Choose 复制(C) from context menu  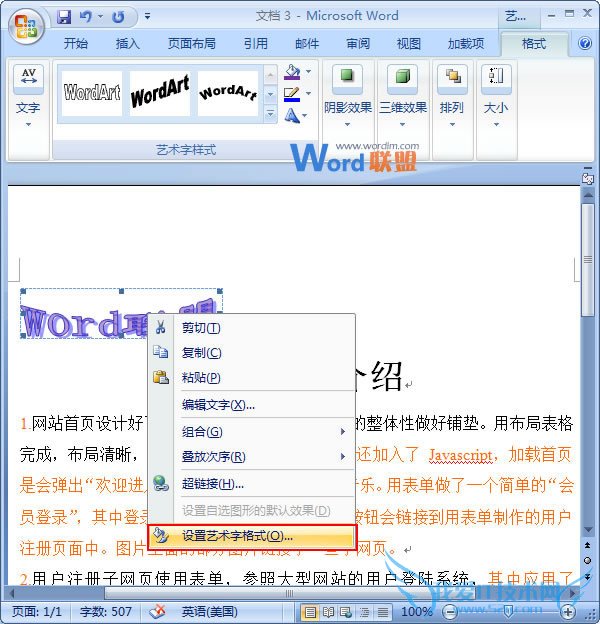coord(251,353)
